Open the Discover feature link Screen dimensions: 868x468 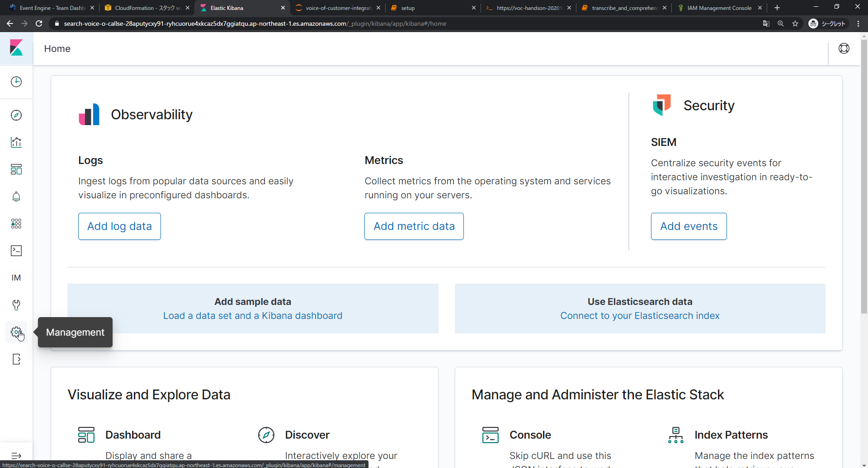coord(307,435)
